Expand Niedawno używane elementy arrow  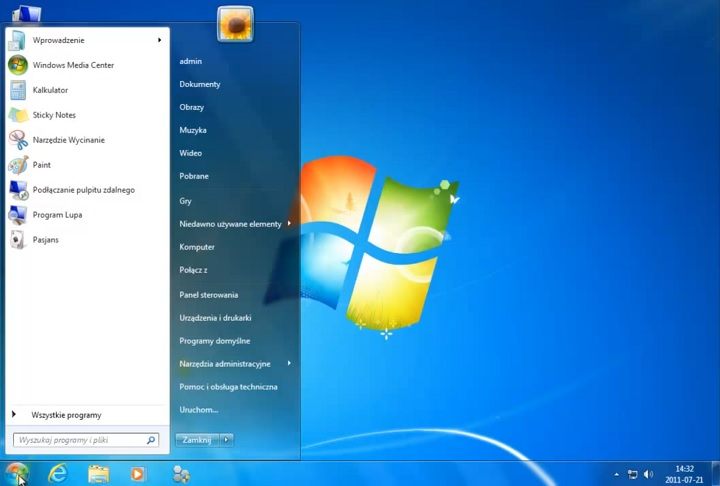[x=289, y=223]
